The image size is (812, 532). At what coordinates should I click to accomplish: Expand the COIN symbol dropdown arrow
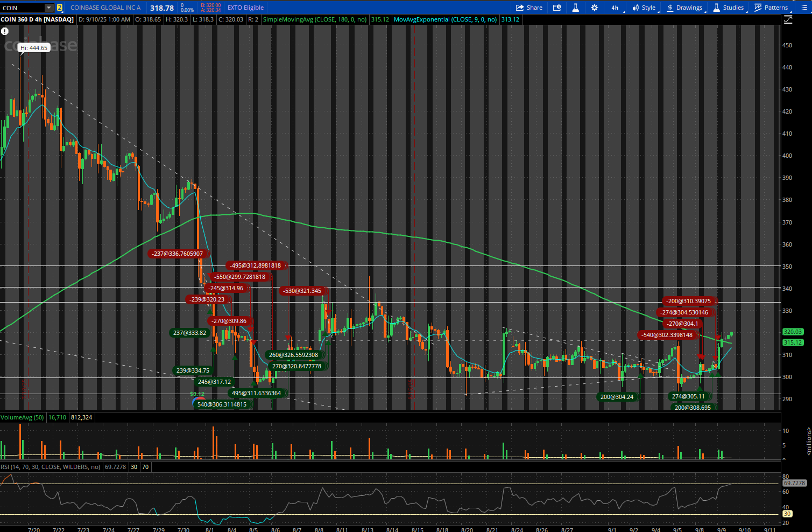tap(49, 8)
